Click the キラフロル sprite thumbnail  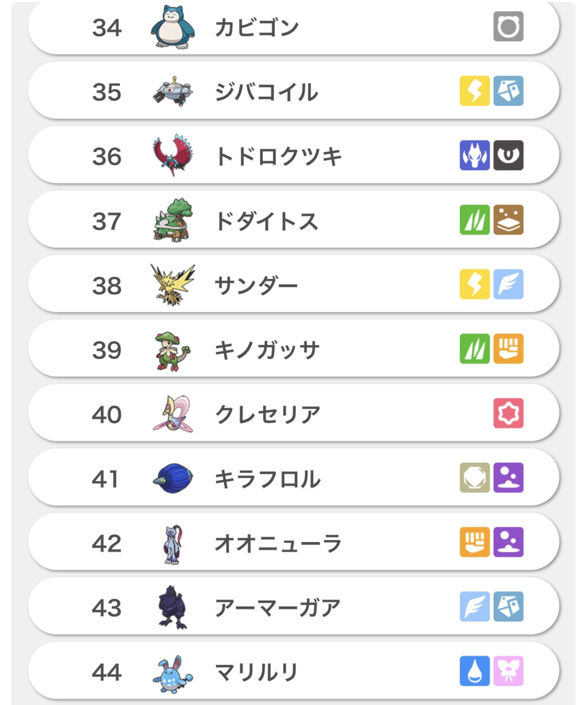pos(173,479)
